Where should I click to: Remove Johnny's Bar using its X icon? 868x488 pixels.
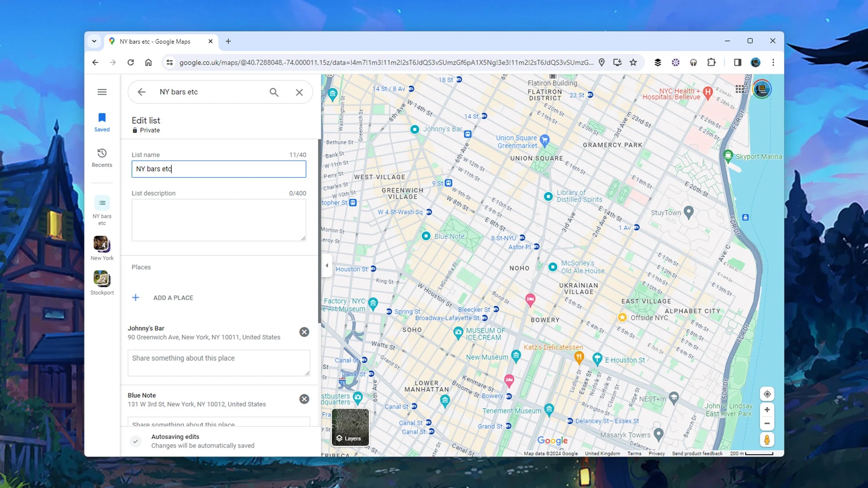point(304,332)
